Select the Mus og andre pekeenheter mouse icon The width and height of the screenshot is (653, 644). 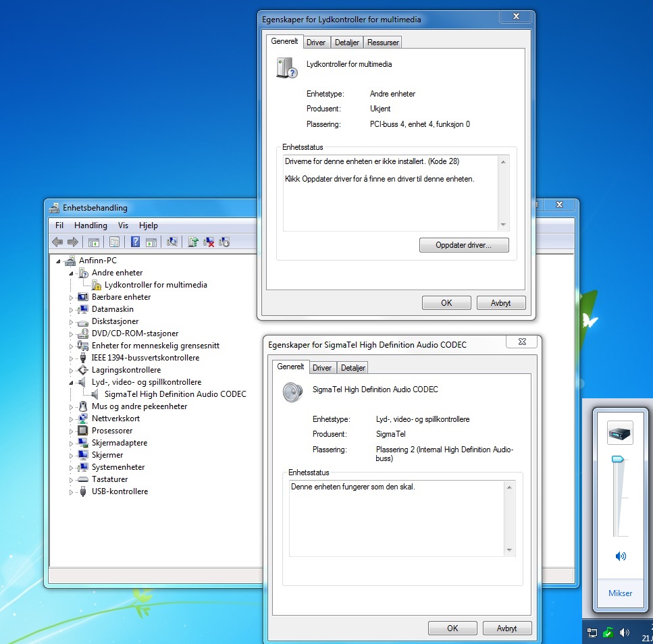pos(83,406)
